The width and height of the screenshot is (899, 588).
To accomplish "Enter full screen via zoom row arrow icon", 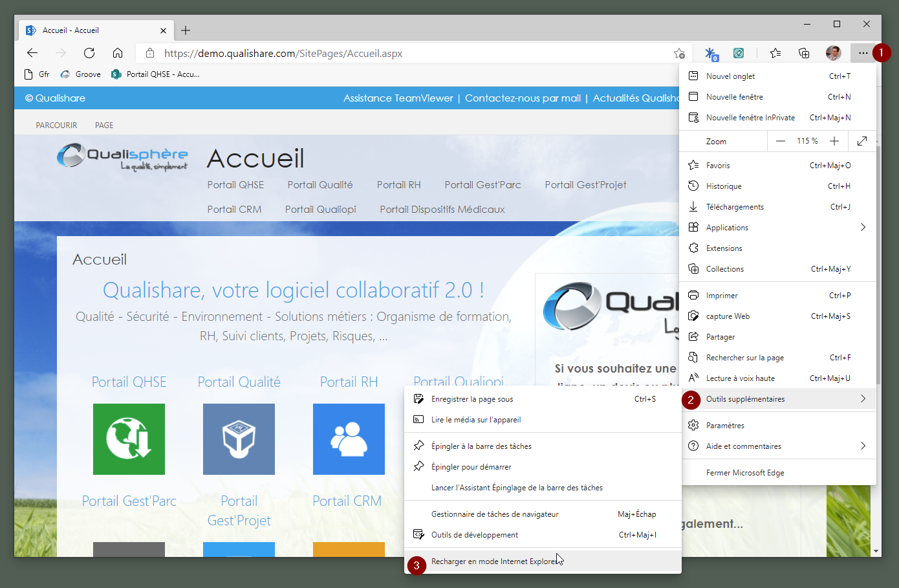I will point(862,141).
